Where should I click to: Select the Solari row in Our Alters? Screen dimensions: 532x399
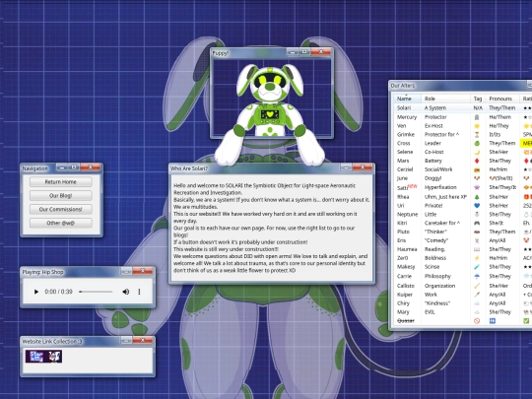462,108
